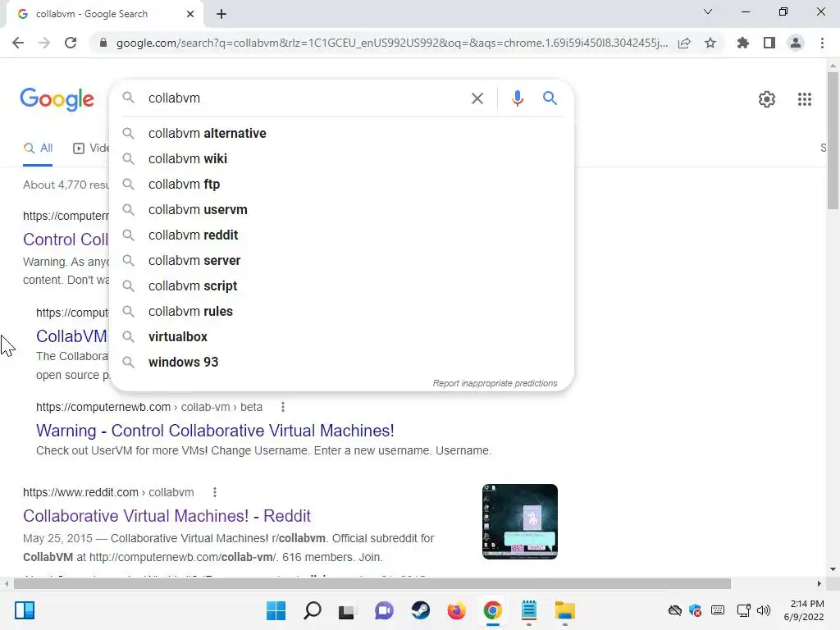Screen dimensions: 840x630
Task: Open the CollabVM sub-result link
Action: (71, 336)
